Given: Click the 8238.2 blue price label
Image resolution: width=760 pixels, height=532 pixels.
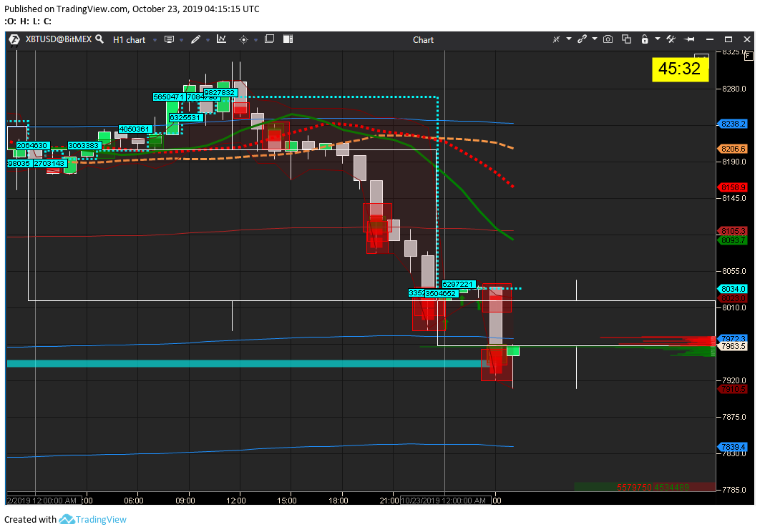Looking at the screenshot, I should coord(732,124).
